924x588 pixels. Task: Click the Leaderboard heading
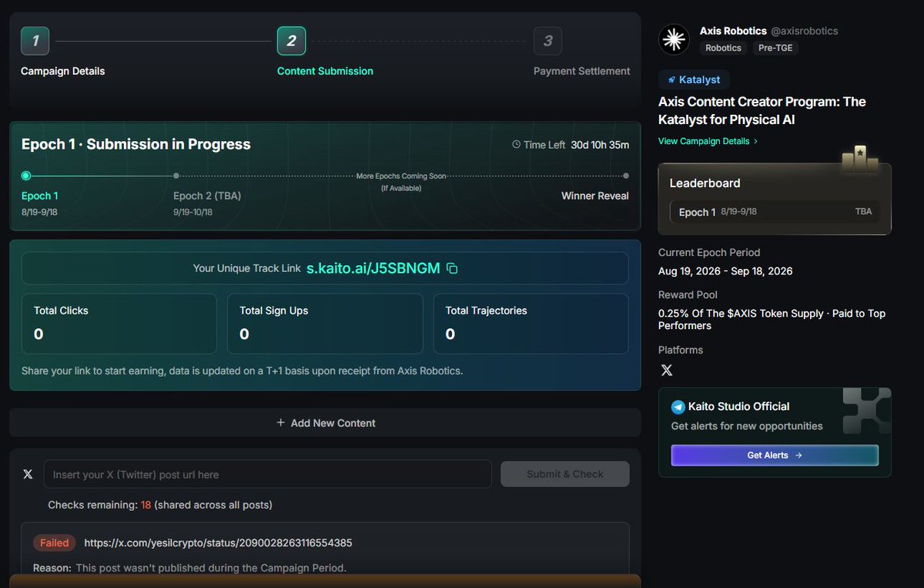click(705, 183)
